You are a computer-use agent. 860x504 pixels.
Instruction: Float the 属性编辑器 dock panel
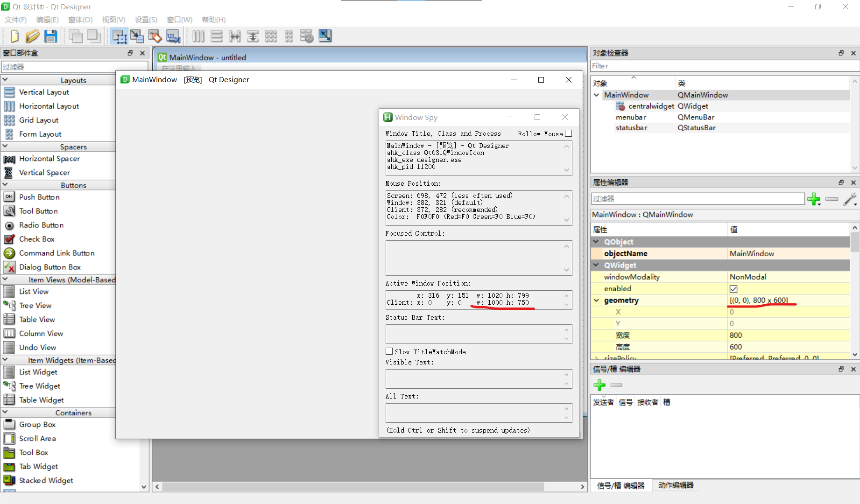tap(841, 182)
